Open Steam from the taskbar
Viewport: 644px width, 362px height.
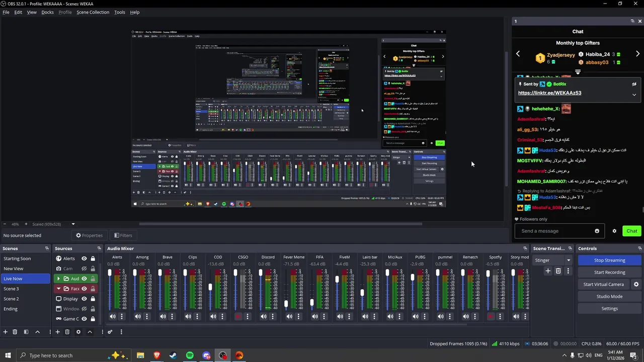(173, 355)
